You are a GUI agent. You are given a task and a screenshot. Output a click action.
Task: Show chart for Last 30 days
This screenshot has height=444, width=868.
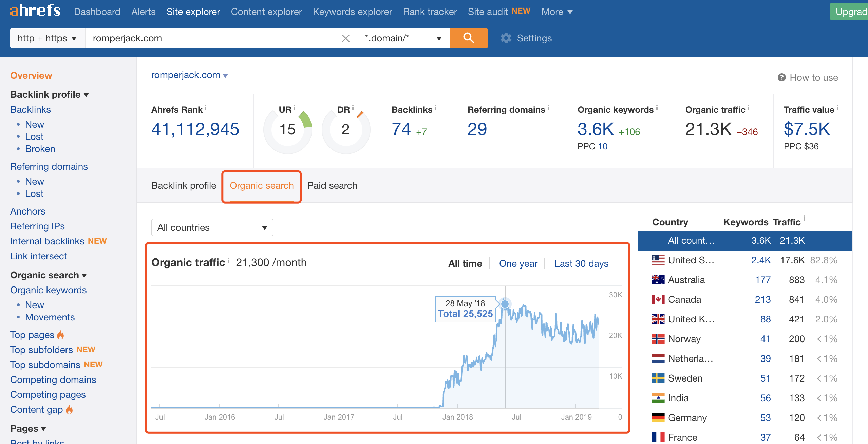click(x=581, y=263)
